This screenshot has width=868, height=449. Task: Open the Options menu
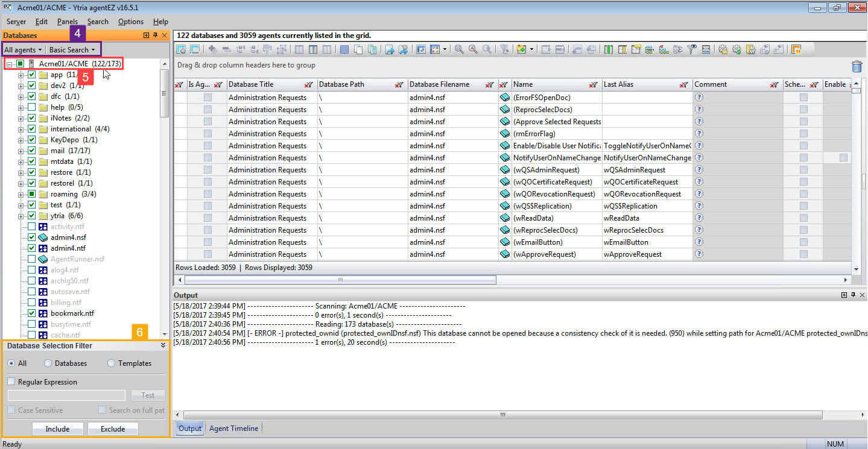point(130,21)
